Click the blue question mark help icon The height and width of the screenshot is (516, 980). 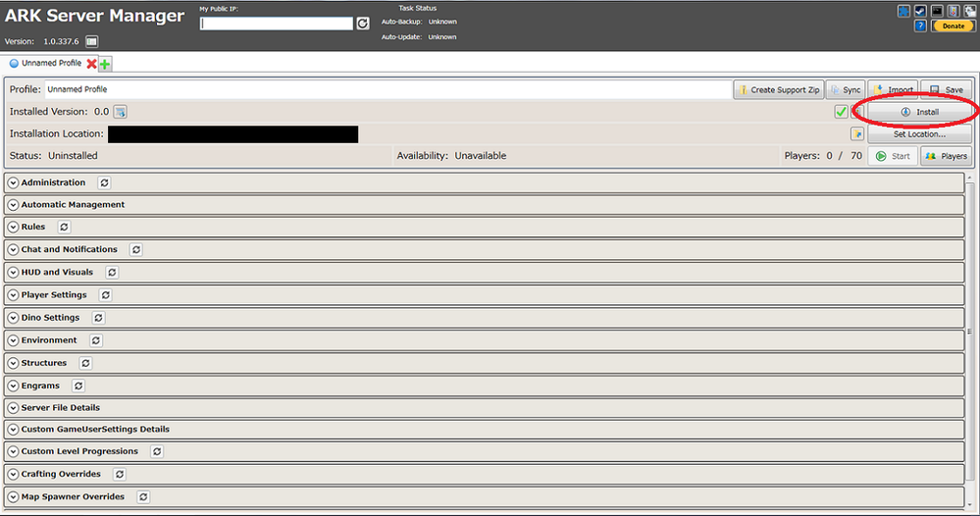pyautogui.click(x=919, y=26)
